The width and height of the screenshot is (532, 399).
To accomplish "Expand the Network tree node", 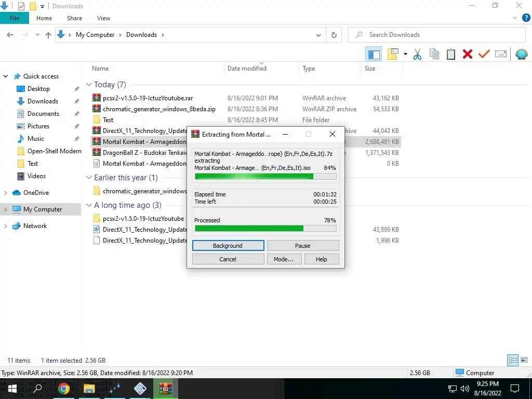I will [5, 226].
